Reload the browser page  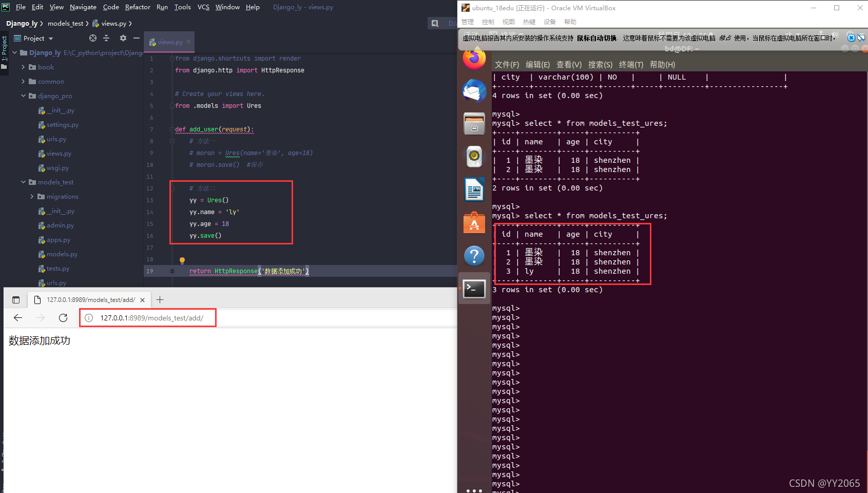63,318
